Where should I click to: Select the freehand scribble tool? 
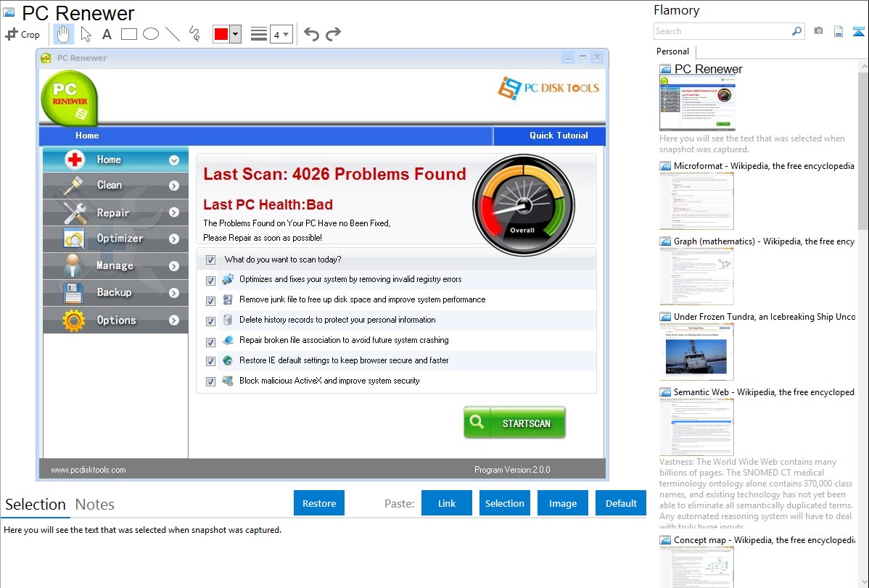click(x=194, y=34)
